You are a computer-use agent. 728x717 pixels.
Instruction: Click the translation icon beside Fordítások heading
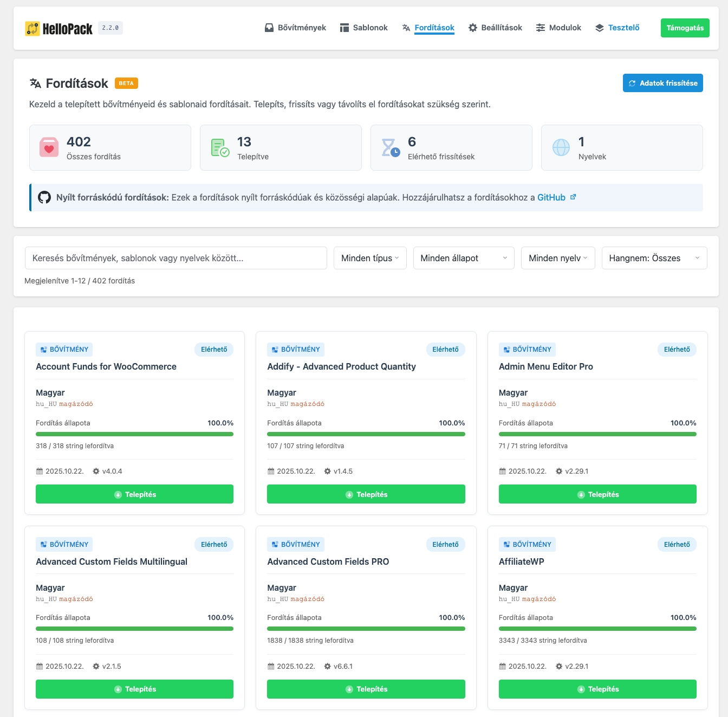click(36, 83)
